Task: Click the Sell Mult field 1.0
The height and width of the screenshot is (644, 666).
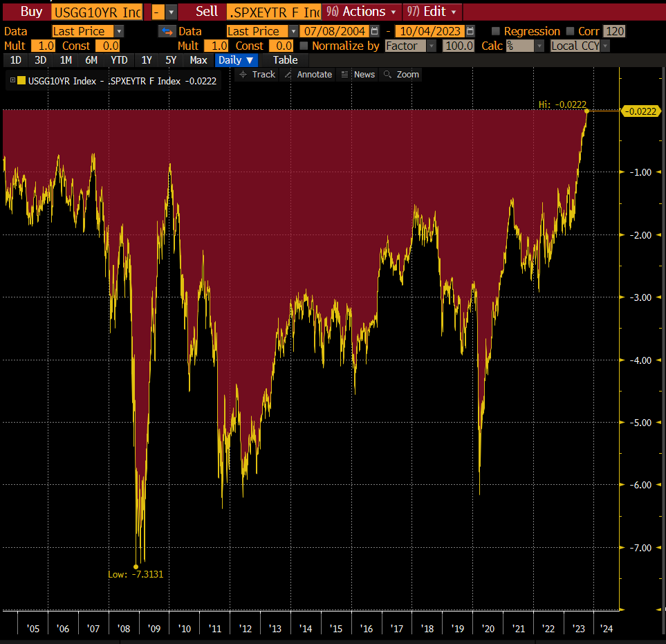Action: [x=216, y=46]
